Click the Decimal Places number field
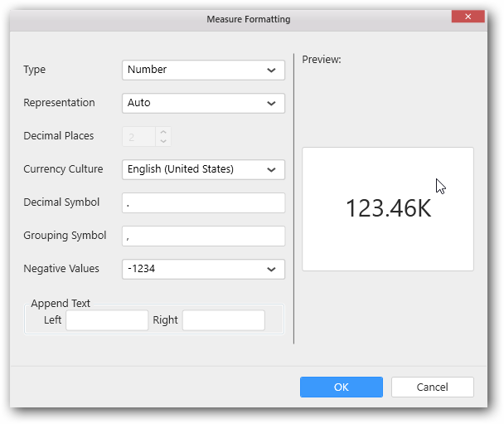The image size is (504, 424). [x=138, y=136]
